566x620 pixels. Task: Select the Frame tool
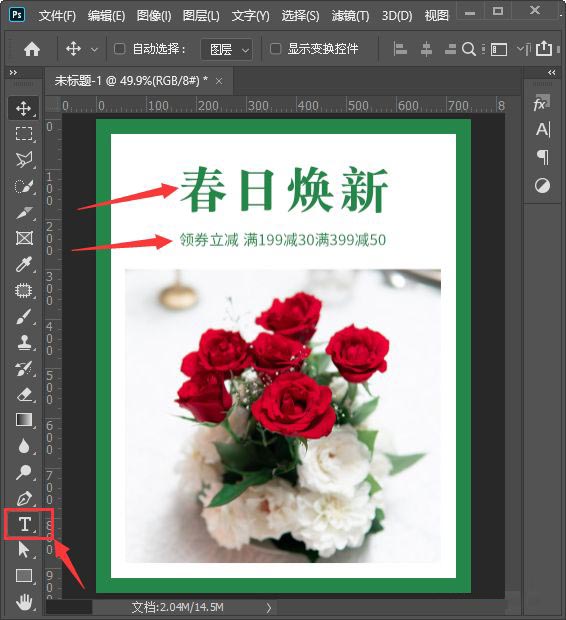click(24, 238)
